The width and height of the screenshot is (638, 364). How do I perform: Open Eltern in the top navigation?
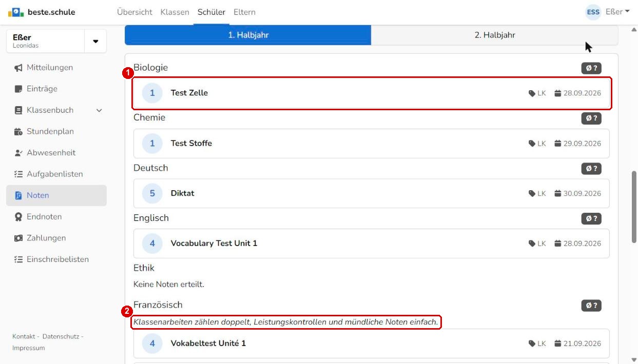244,12
